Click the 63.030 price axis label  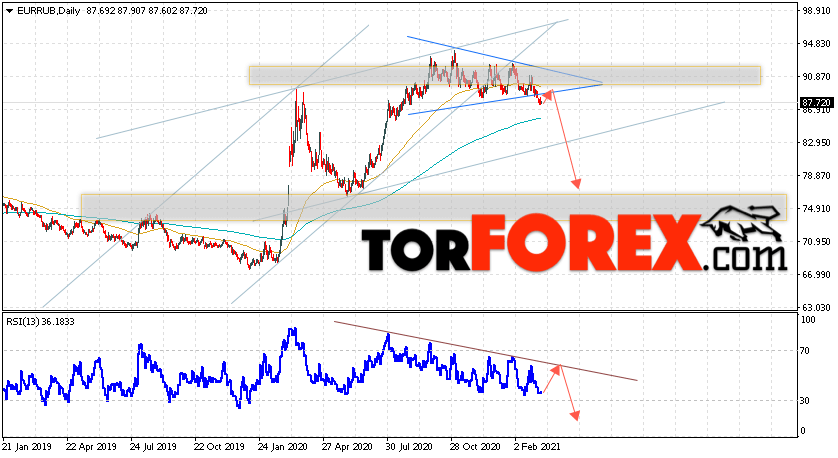coord(816,308)
